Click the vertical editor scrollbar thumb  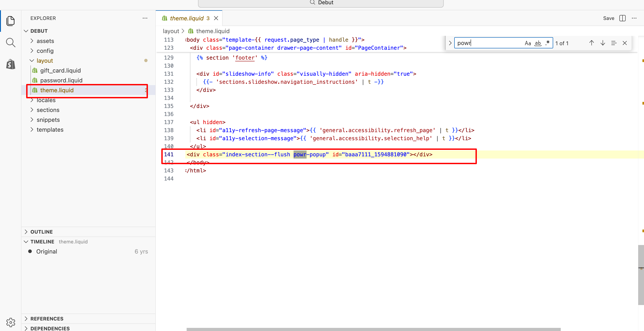pos(641,275)
